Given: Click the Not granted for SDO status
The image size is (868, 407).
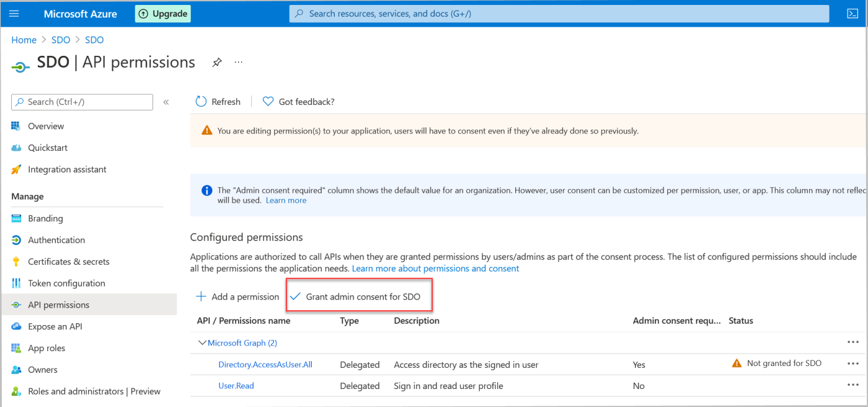Looking at the screenshot, I should click(x=784, y=364).
